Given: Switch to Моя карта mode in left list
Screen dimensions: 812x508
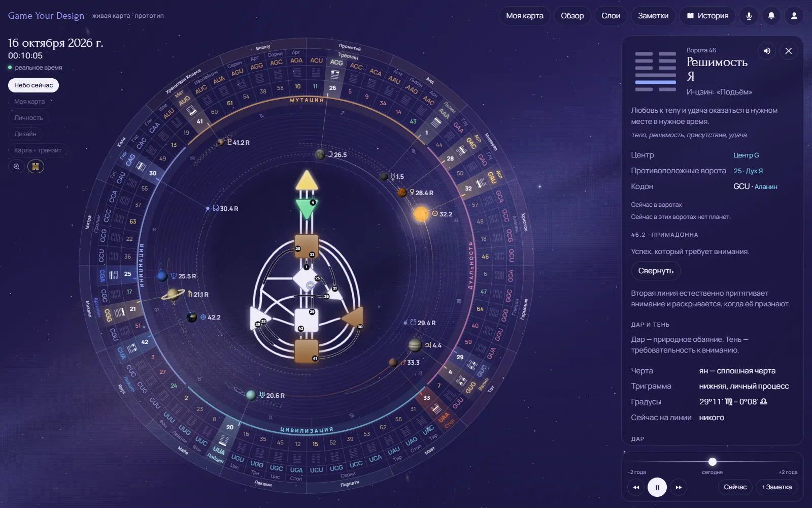Looking at the screenshot, I should coord(29,102).
